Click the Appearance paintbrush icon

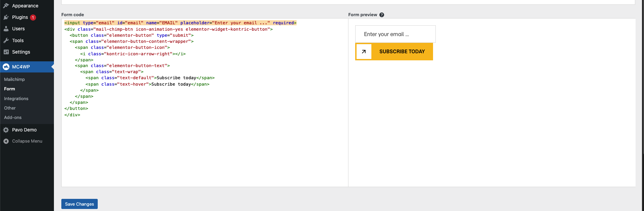point(6,6)
